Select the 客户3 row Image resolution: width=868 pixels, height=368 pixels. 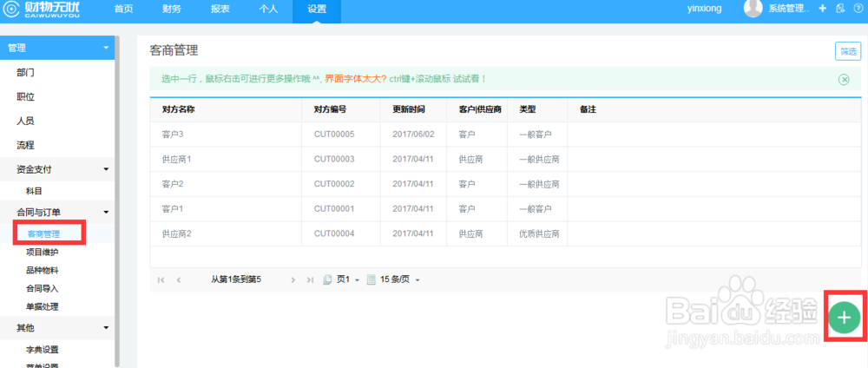(x=505, y=135)
